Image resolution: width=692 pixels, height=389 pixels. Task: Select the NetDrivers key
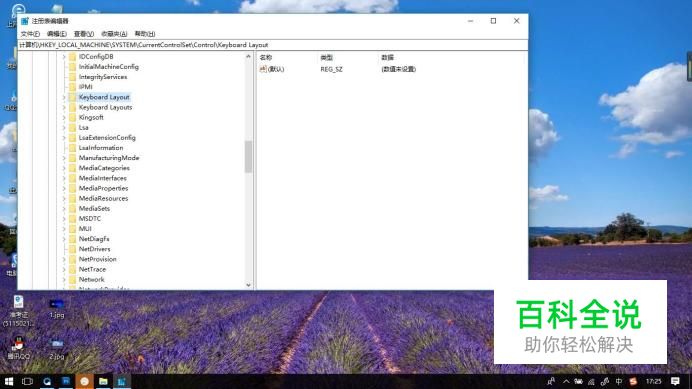(x=94, y=249)
